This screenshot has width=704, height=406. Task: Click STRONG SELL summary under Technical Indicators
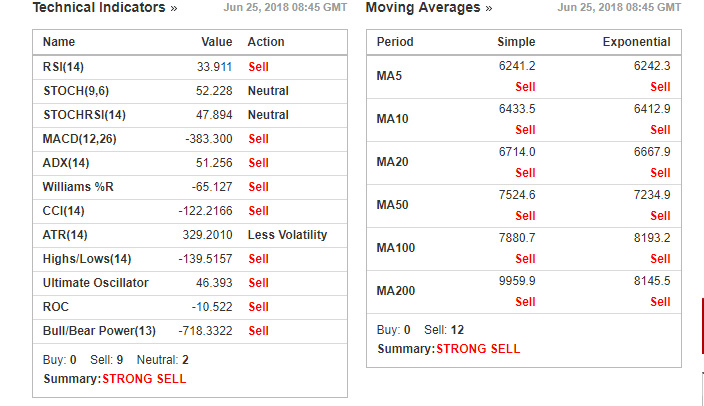click(x=144, y=379)
